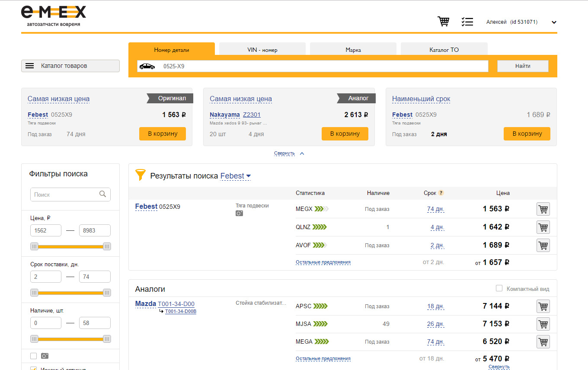Click user name Алексей (id 531071)
588x370 pixels.
512,22
